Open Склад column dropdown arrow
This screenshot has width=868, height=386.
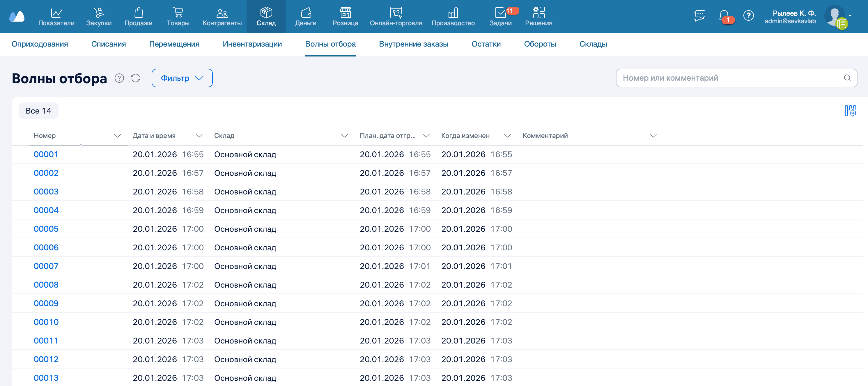[344, 136]
